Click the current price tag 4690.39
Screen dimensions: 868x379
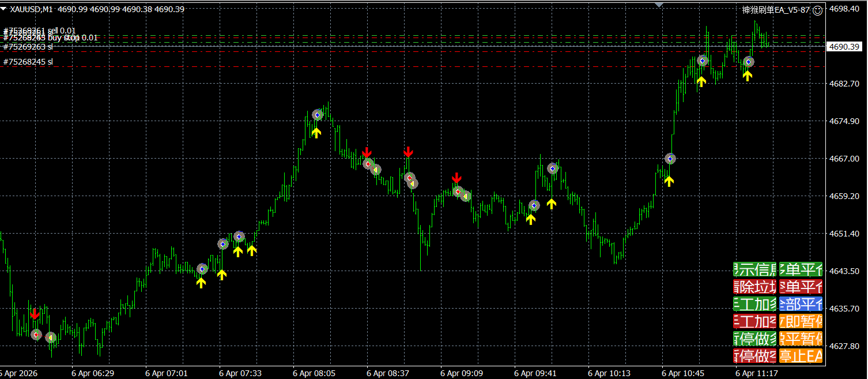tap(844, 47)
